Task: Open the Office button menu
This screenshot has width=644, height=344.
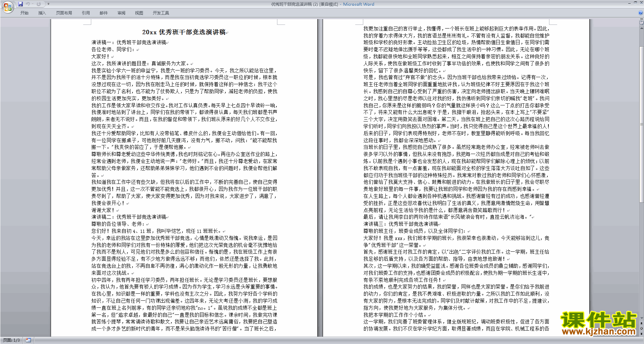Action: [x=7, y=7]
